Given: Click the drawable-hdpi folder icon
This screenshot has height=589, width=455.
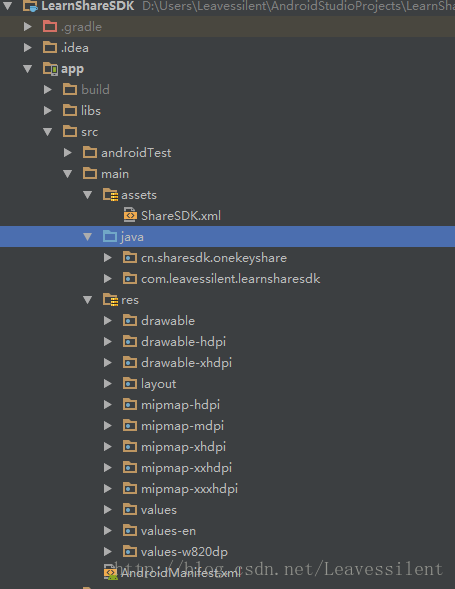Looking at the screenshot, I should click(x=130, y=341).
